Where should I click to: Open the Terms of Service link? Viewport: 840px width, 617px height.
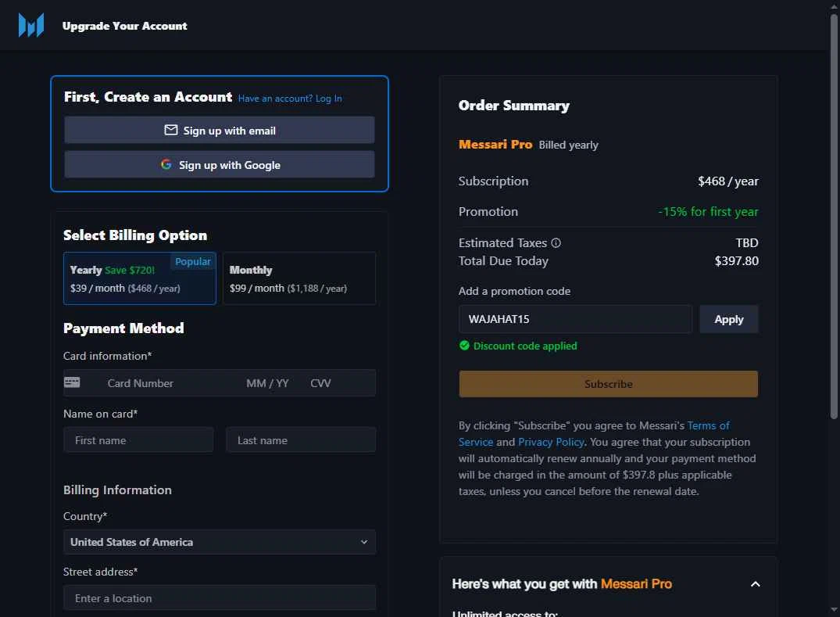(594, 434)
